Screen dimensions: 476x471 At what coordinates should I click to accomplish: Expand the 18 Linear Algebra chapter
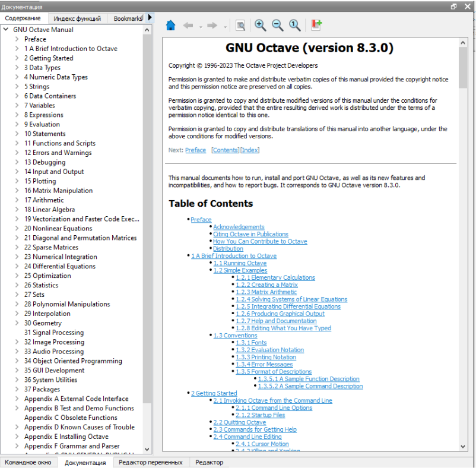[x=17, y=210]
